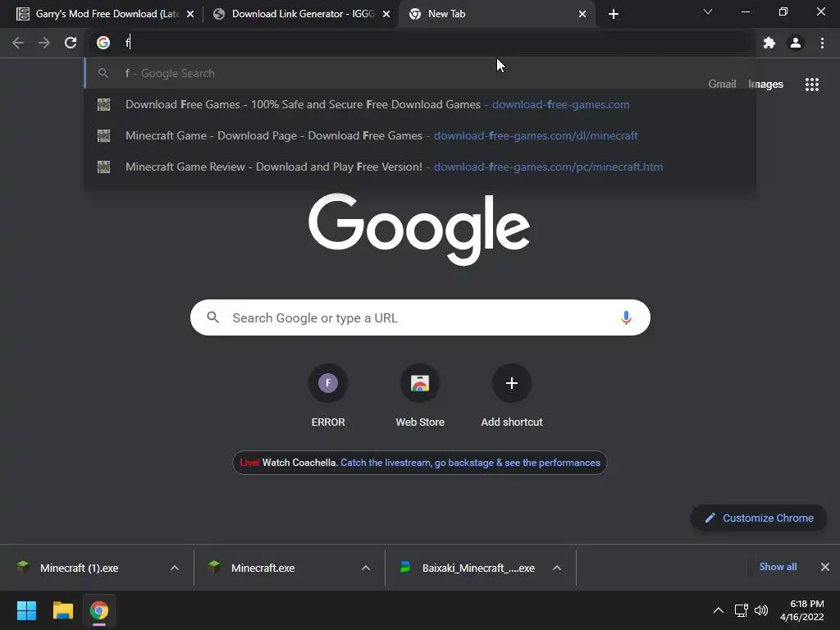Go forward with the forward arrow
The image size is (840, 630).
[x=44, y=43]
